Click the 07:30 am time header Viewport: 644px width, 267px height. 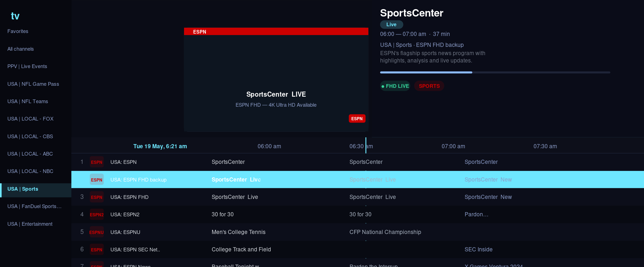545,146
